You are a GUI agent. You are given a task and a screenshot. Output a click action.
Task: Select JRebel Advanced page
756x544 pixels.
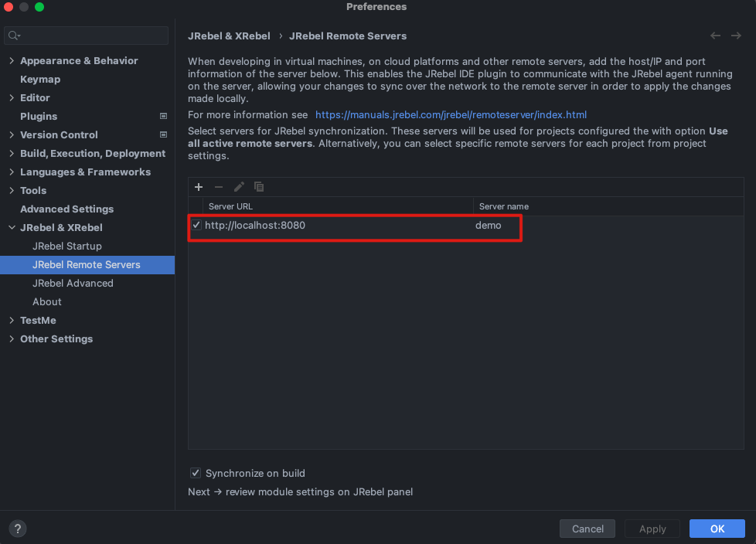pos(73,284)
